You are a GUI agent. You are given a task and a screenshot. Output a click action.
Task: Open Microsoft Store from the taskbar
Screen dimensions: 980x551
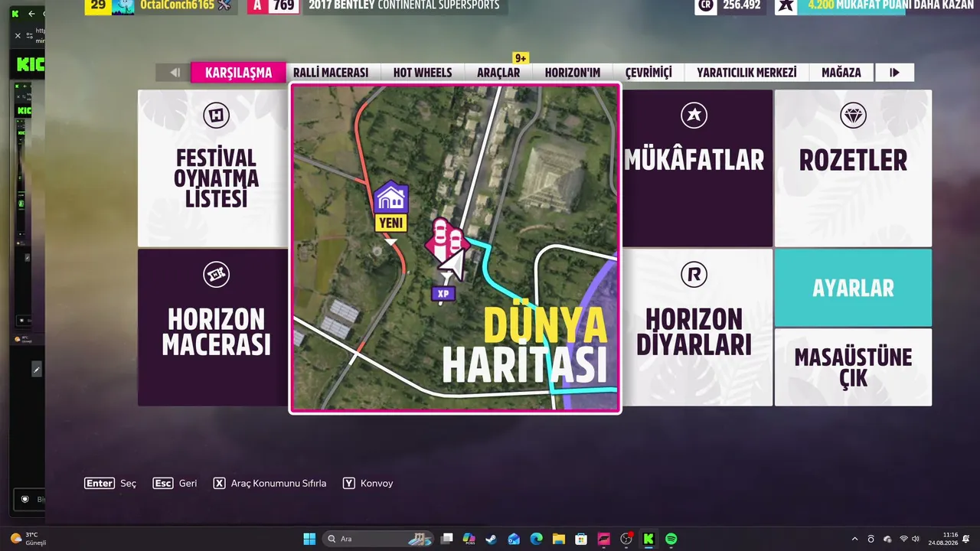tap(581, 539)
